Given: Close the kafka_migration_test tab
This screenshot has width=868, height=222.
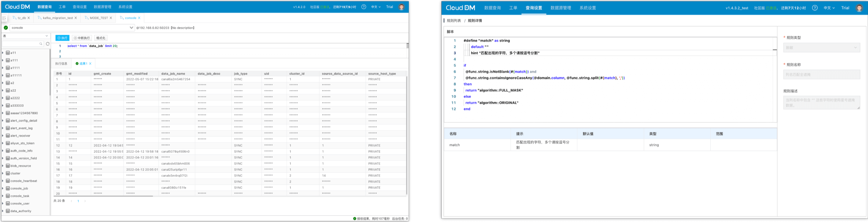Looking at the screenshot, I should 76,18.
